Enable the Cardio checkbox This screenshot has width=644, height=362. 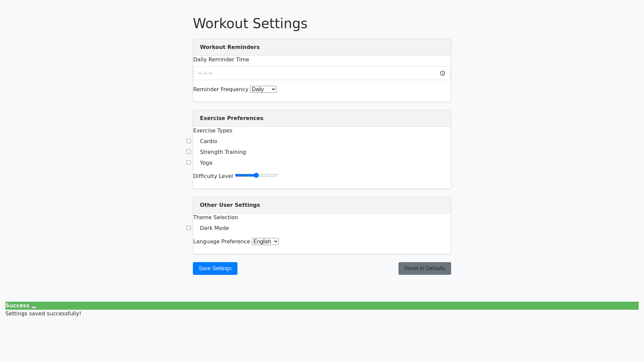pos(189,141)
